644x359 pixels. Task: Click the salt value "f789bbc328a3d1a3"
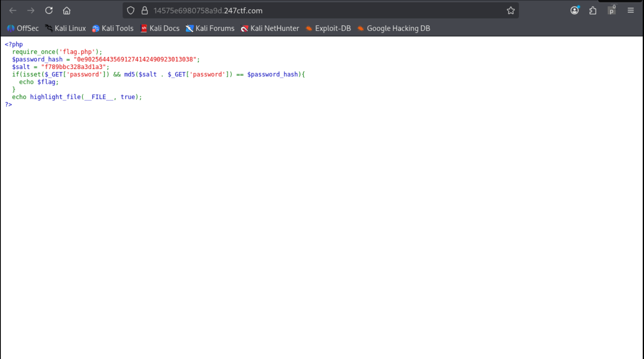pyautogui.click(x=73, y=67)
